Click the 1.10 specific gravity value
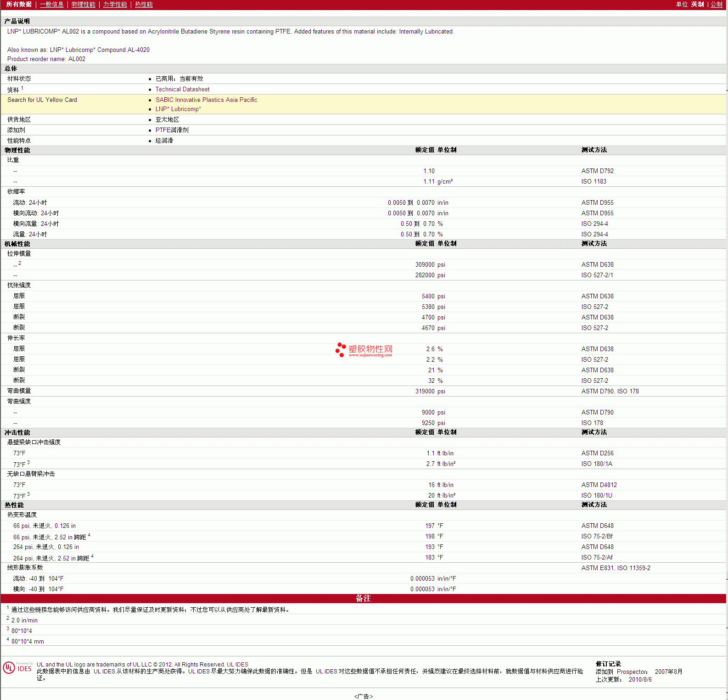 [429, 171]
